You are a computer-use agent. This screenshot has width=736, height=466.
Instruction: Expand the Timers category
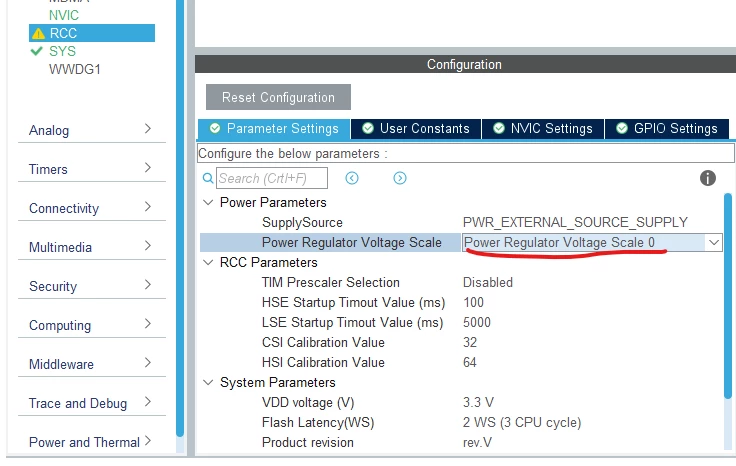coord(92,169)
